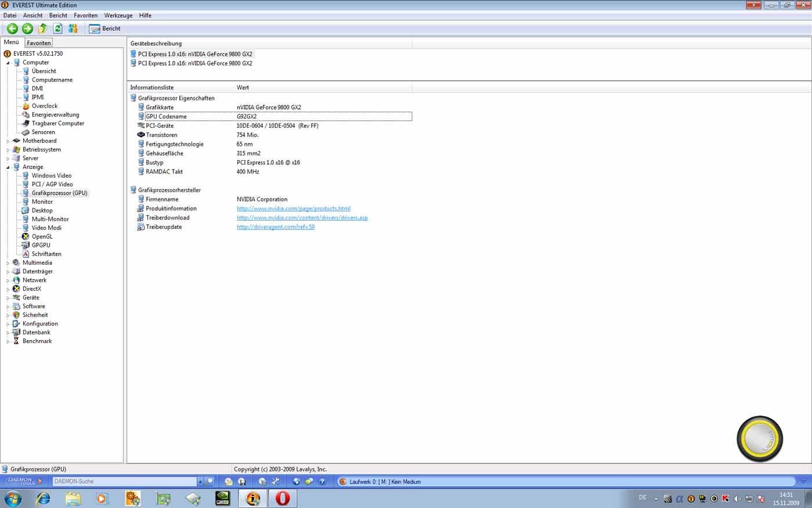Open the driveragent.com Treiberupdate link
The image size is (812, 508).
(x=275, y=227)
